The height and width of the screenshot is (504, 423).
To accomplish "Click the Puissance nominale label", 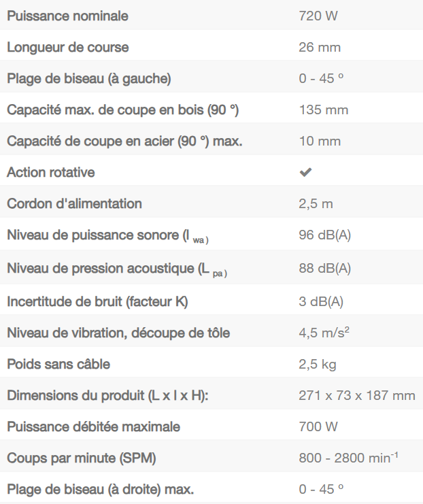I will pos(67,16).
